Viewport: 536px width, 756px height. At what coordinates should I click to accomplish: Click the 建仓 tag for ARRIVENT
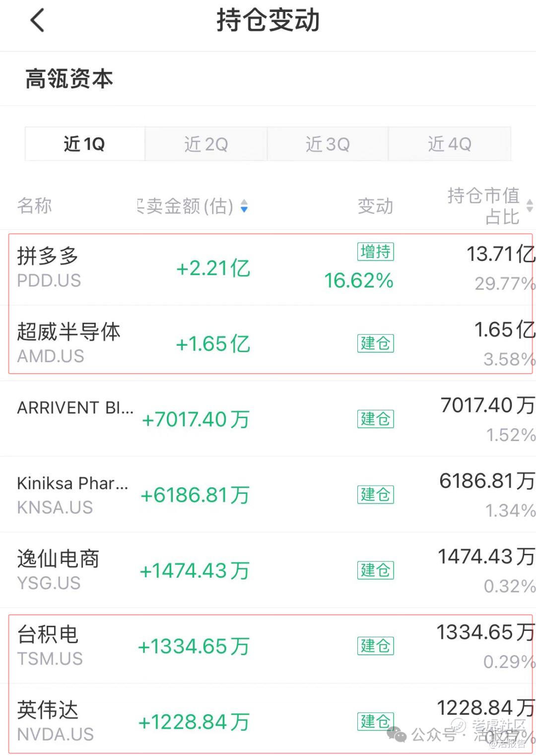tap(376, 419)
